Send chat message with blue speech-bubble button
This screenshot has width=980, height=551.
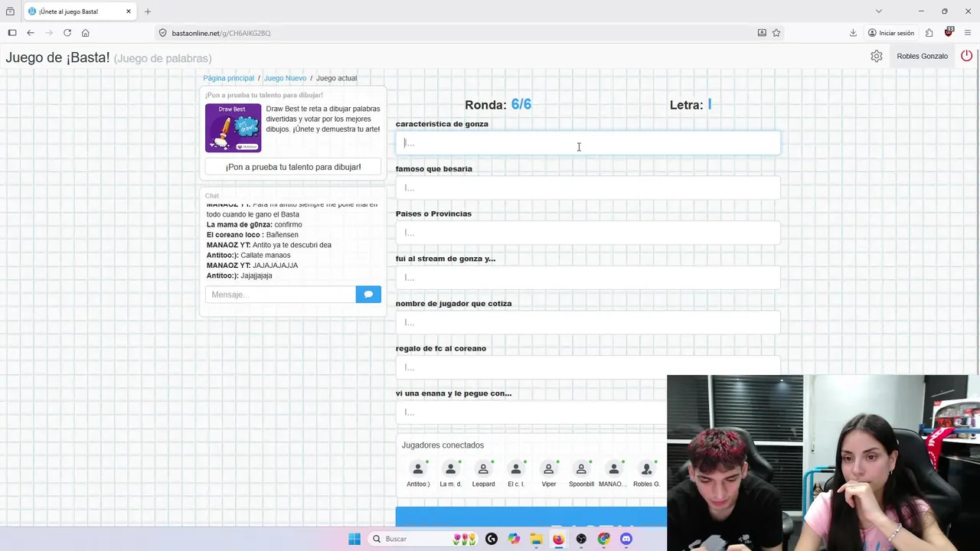tap(368, 294)
